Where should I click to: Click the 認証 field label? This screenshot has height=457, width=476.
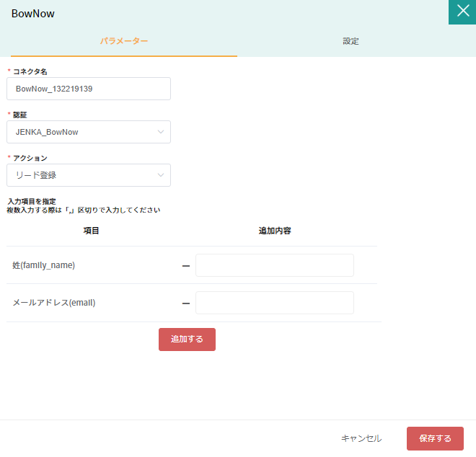click(x=19, y=115)
